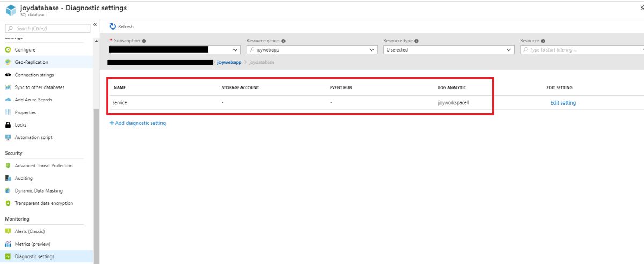
Task: Click the Resource type info icon
Action: click(416, 41)
